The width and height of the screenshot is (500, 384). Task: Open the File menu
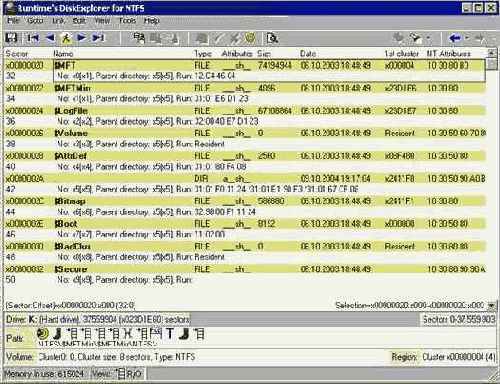pyautogui.click(x=13, y=21)
